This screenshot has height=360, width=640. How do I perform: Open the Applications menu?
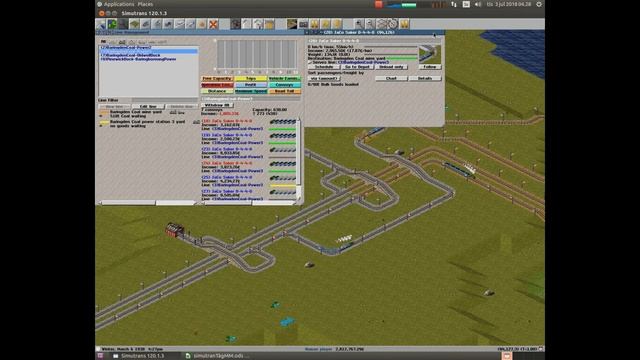[119, 4]
